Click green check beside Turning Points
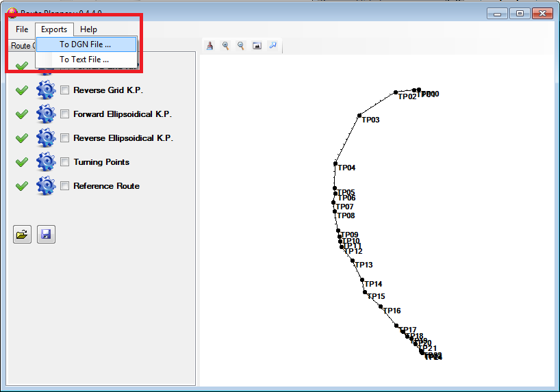The height and width of the screenshot is (392, 560). (22, 162)
